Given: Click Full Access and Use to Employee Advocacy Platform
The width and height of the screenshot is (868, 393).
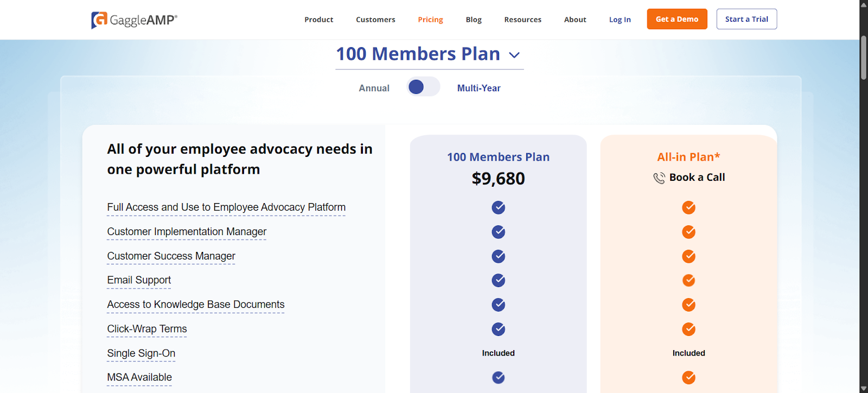Looking at the screenshot, I should click(x=226, y=207).
